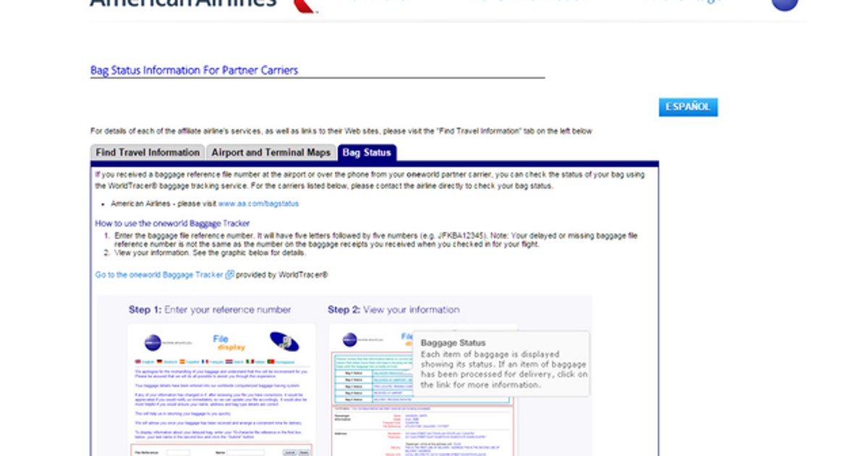Click the 'Step 1: Enter your reference number' caption
Screen dimensions: 868x456
pyautogui.click(x=210, y=310)
